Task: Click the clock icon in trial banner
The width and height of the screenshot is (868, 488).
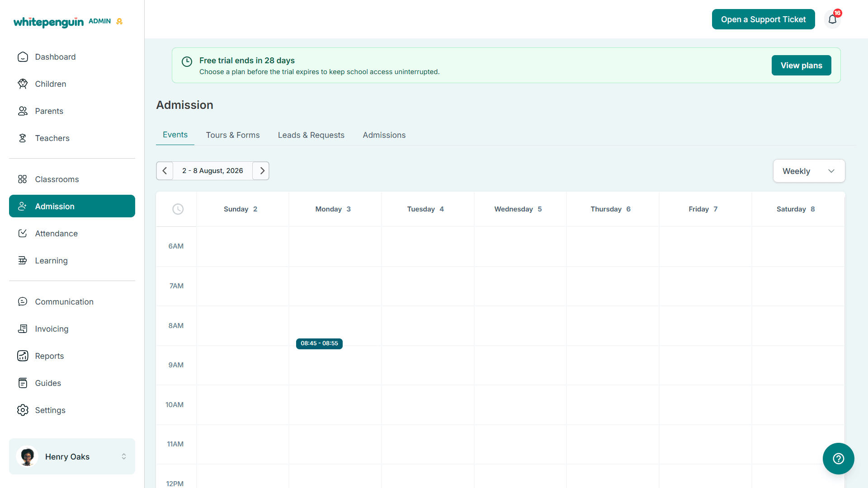Action: coord(187,62)
